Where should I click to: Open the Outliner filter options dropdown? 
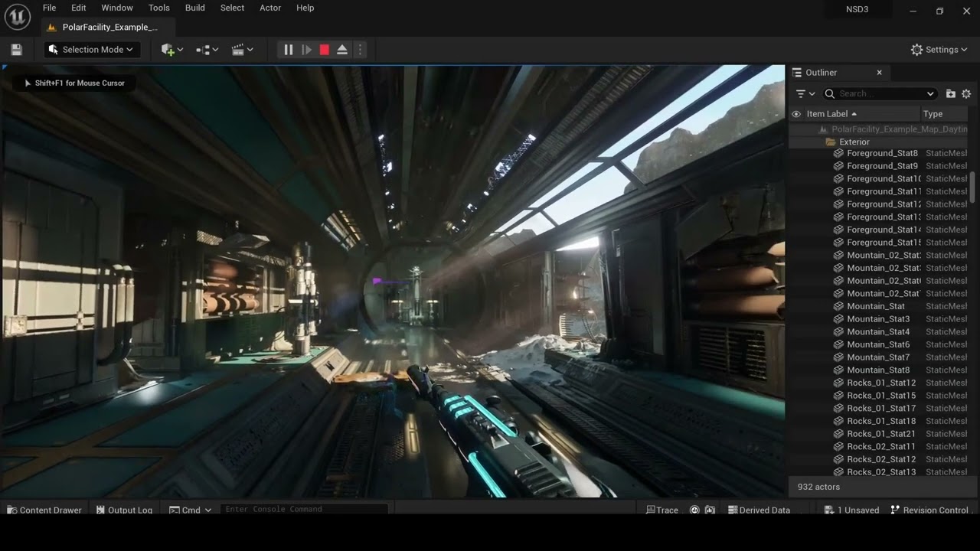click(805, 93)
